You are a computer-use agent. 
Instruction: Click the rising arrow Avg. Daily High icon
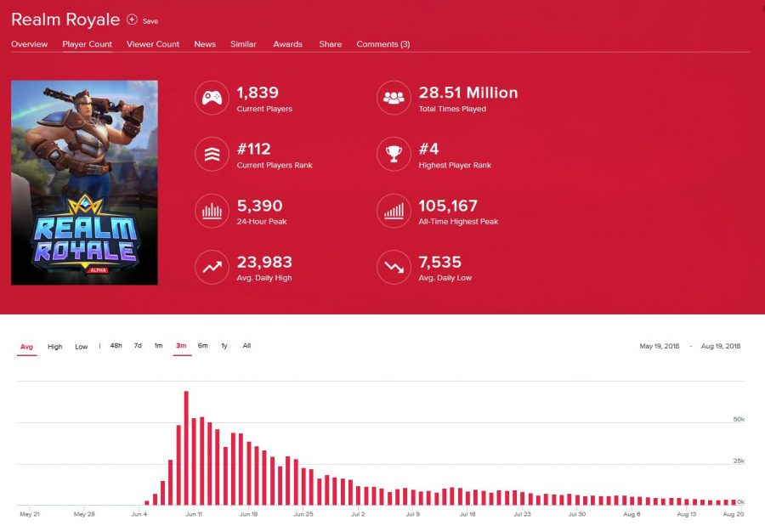point(211,267)
